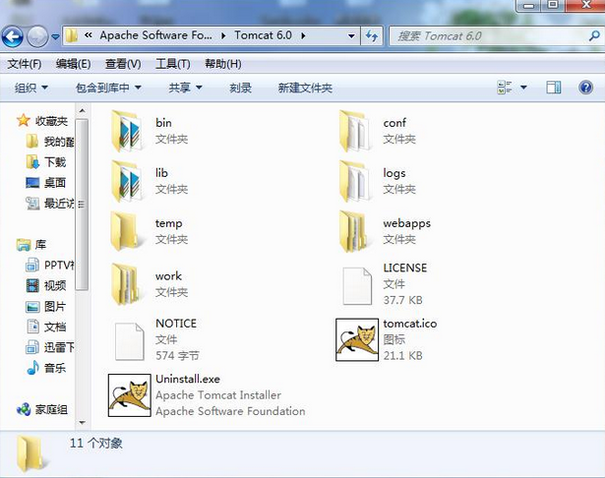Open the 组织 dropdown
The width and height of the screenshot is (605, 478).
(31, 88)
